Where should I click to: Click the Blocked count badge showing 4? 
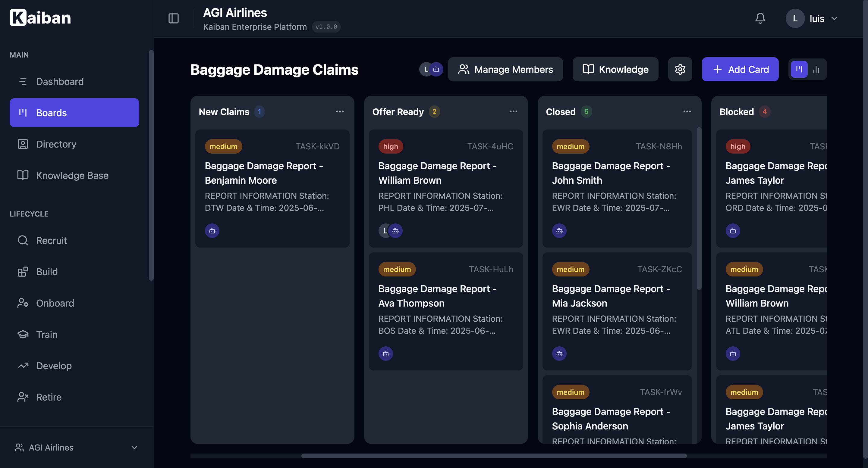click(765, 111)
